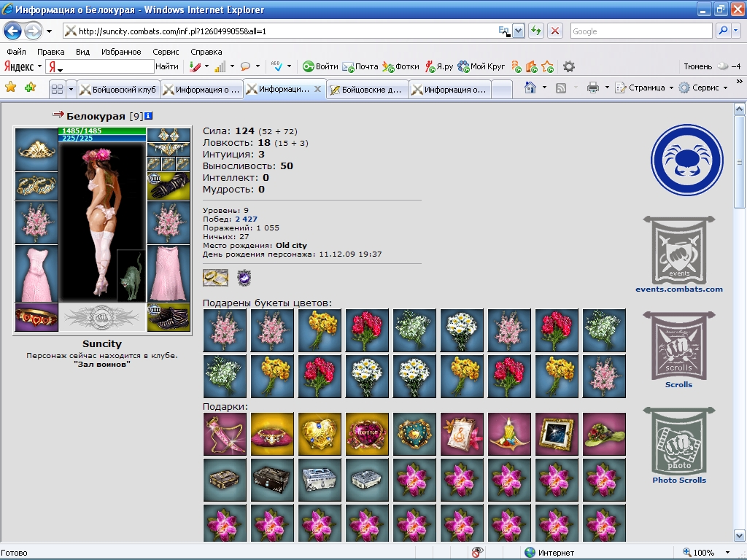Switch to the Бойцовский клуб tab

coord(119,90)
